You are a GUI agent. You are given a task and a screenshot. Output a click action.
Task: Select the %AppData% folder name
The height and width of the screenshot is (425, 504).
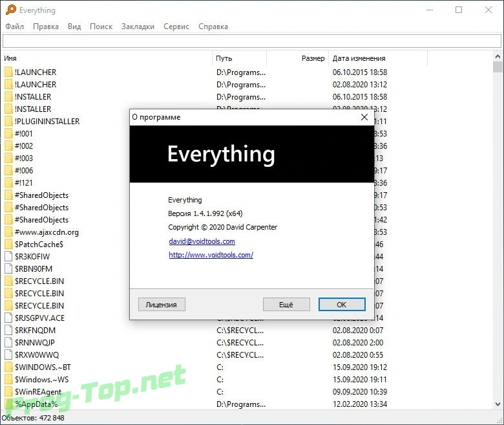(36, 404)
